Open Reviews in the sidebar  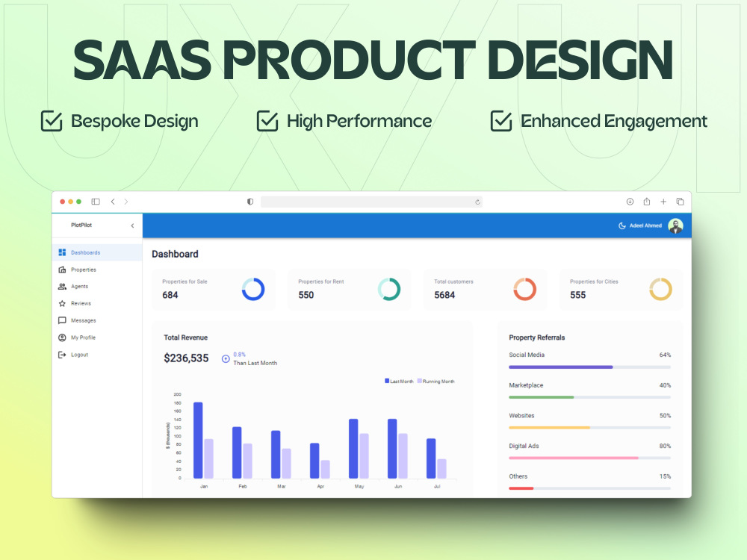[97, 303]
